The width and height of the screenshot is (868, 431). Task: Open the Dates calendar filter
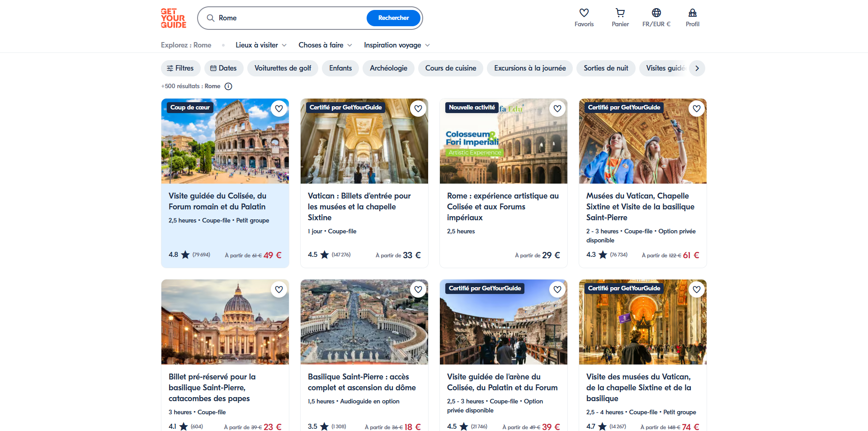pos(224,68)
